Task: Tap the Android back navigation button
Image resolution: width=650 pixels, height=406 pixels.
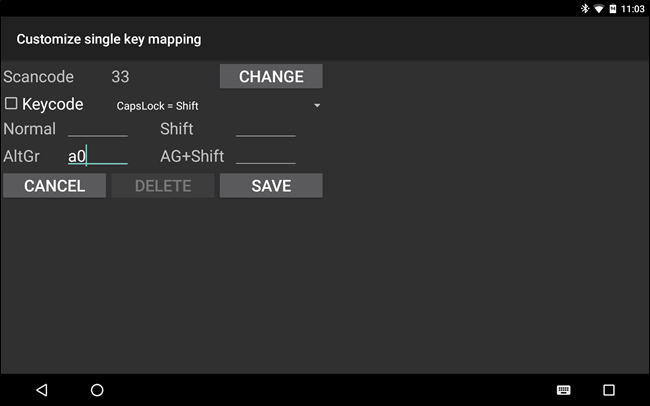Action: pyautogui.click(x=41, y=389)
